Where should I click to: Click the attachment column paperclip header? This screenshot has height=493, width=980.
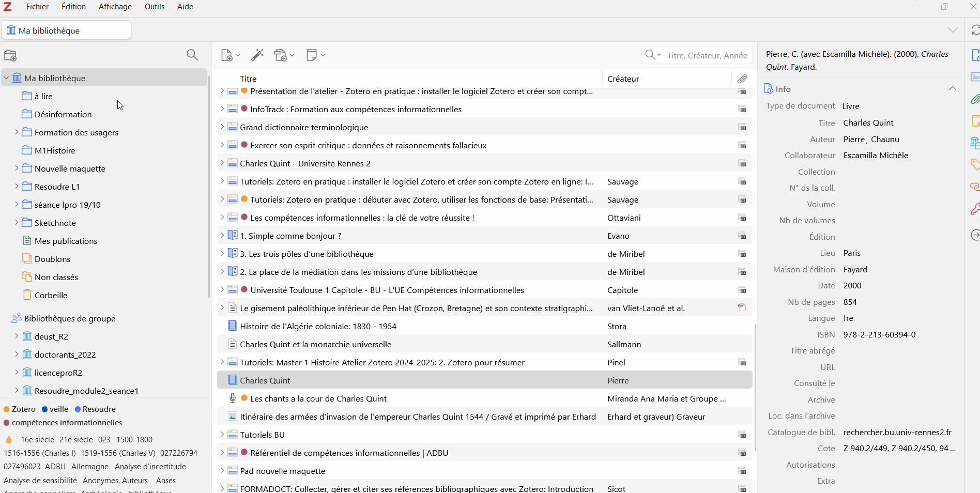(x=742, y=79)
